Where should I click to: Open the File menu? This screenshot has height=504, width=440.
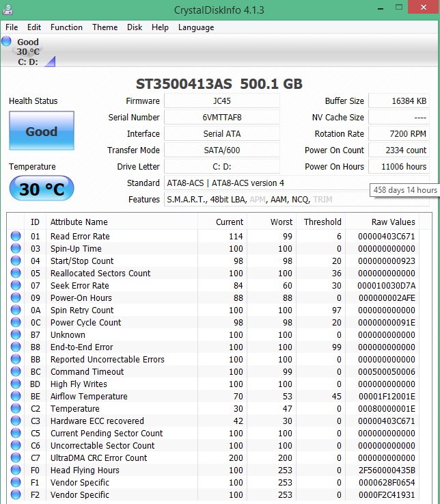[12, 27]
